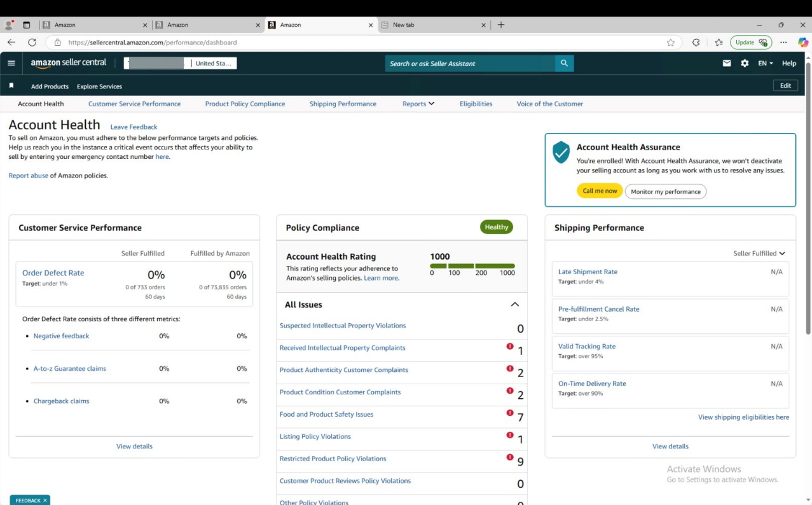Click the search magnifier button
This screenshot has width=812, height=505.
point(564,63)
